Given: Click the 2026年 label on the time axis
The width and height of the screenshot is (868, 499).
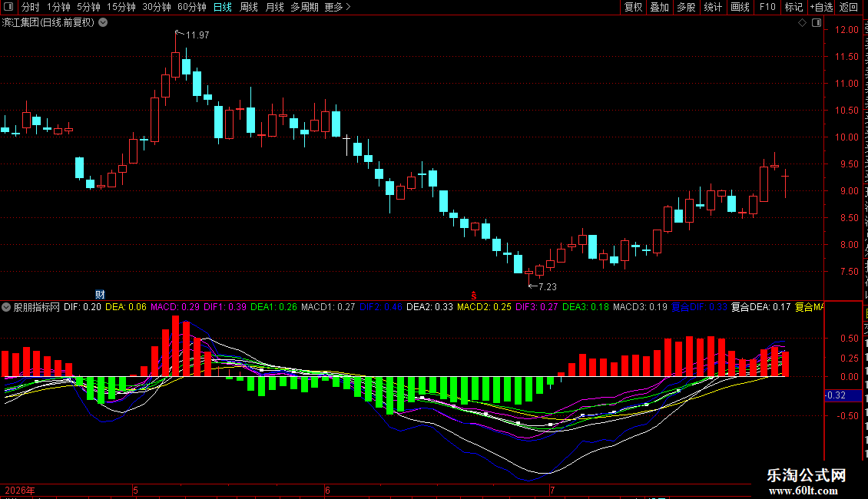Looking at the screenshot, I should click(20, 491).
